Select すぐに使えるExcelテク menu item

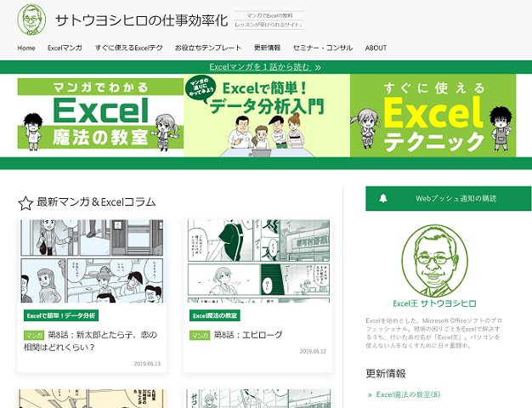(x=128, y=48)
